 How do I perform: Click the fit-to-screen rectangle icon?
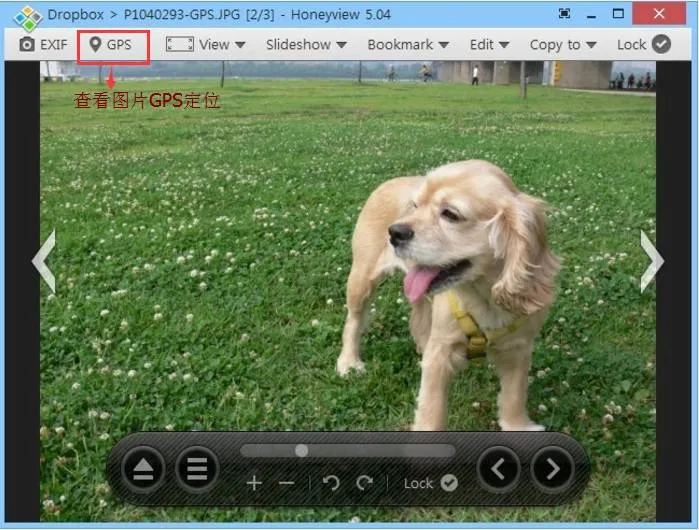180,45
